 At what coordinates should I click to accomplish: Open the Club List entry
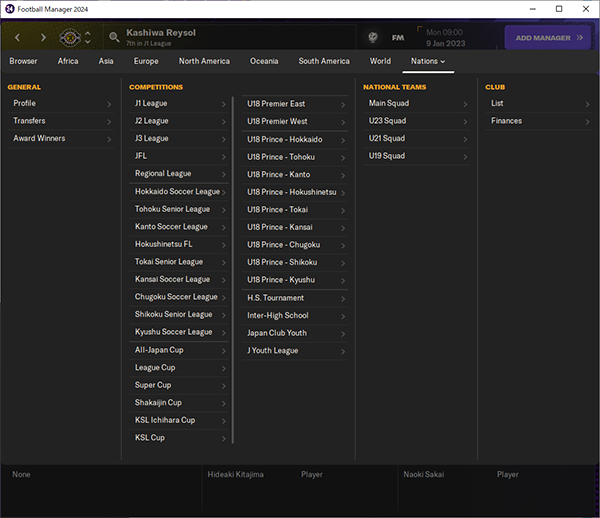pyautogui.click(x=539, y=103)
